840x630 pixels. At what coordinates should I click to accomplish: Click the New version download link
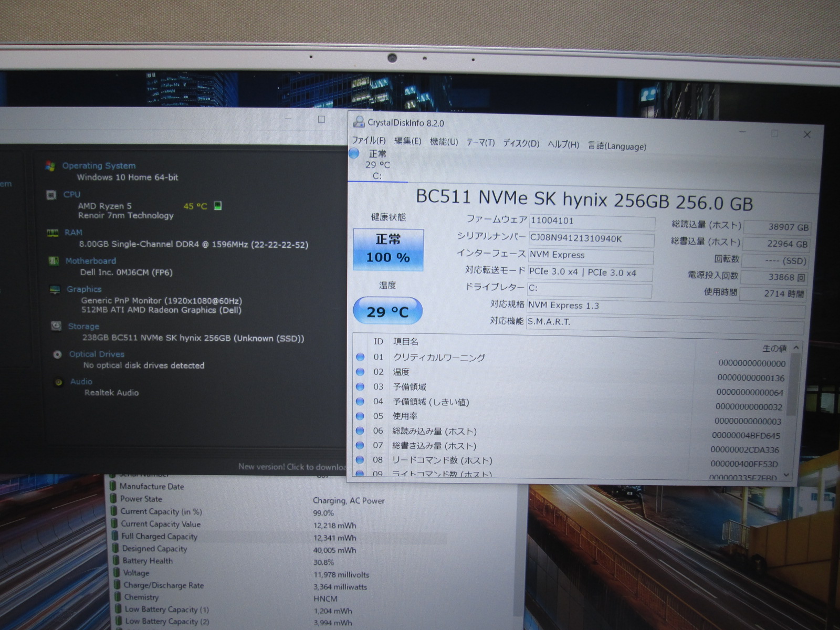291,467
